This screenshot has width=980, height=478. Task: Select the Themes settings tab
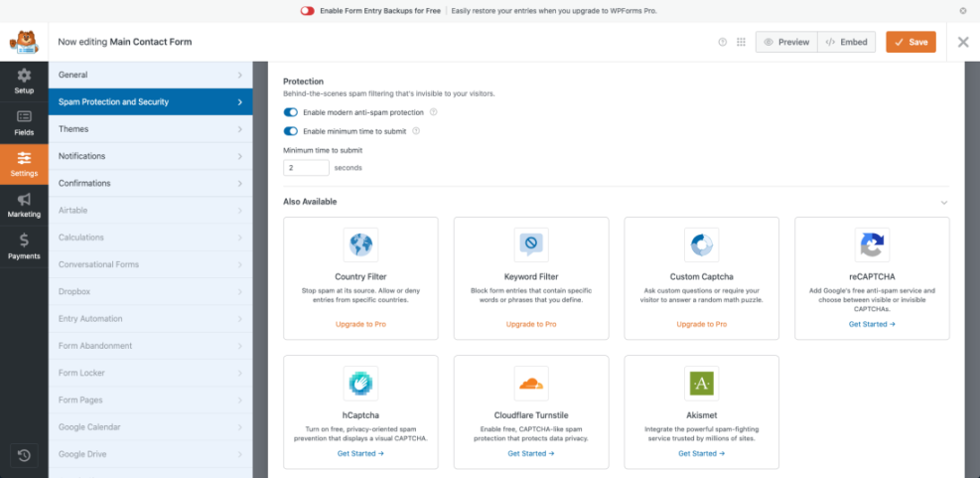pyautogui.click(x=150, y=129)
